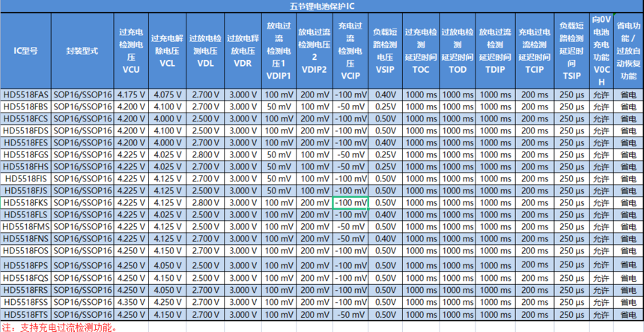Screen dimensions: 644x332
Task: Click 4.150 V cell in HD5518FOS row
Action: coord(168,250)
